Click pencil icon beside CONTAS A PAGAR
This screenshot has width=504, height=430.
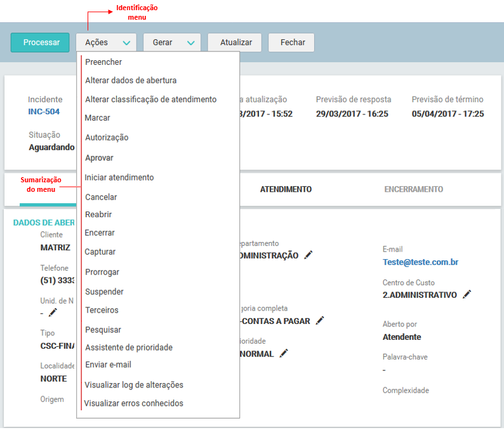320,321
